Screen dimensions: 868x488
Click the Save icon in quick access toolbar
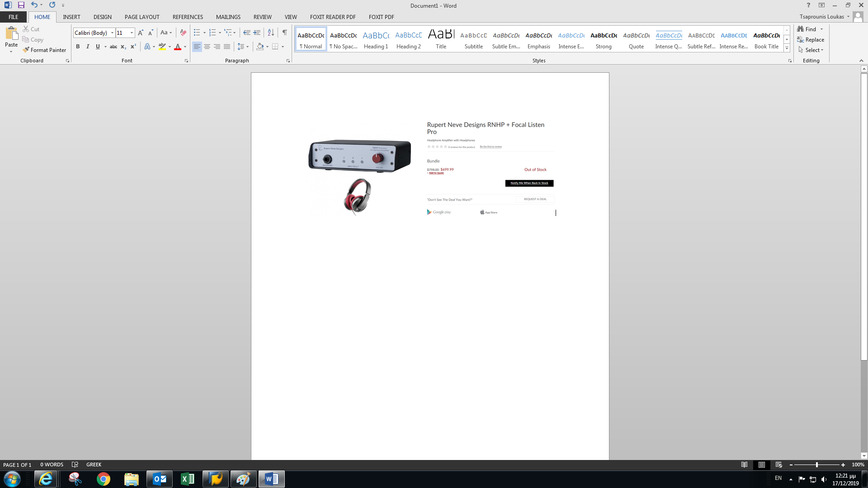pos(21,5)
